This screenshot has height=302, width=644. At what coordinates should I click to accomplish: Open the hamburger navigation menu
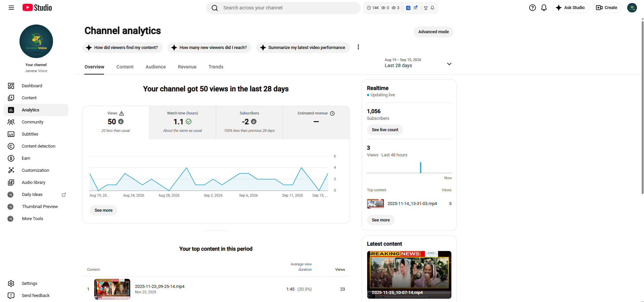coord(11,8)
